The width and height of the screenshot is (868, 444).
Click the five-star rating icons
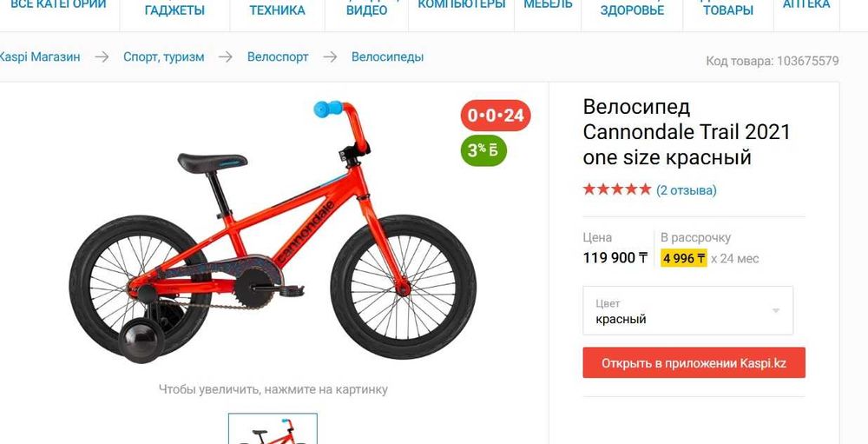click(616, 189)
